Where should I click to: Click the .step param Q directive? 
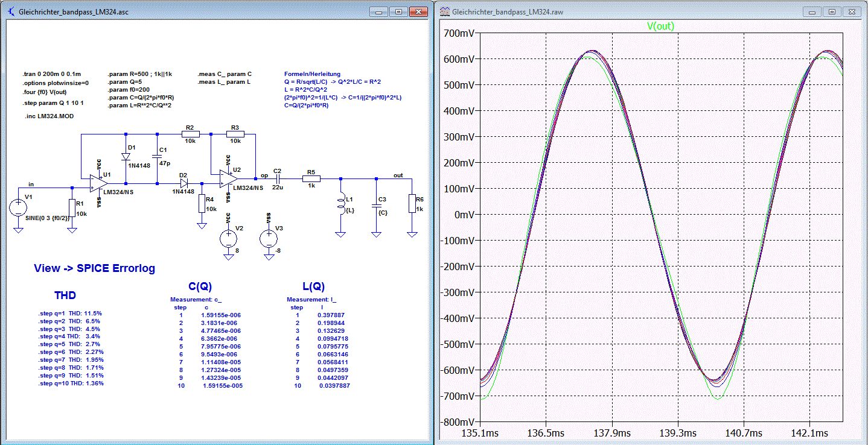coord(52,103)
